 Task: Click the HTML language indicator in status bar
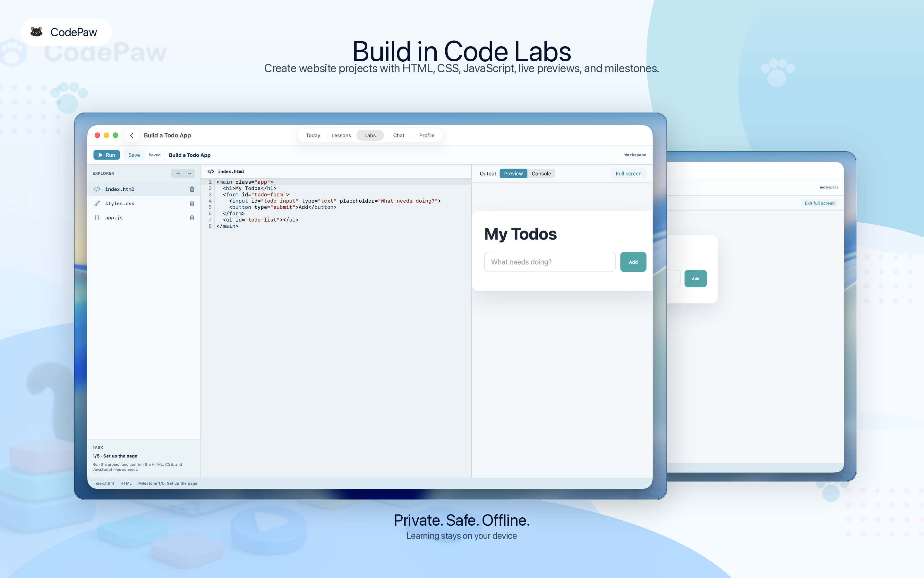tap(126, 483)
